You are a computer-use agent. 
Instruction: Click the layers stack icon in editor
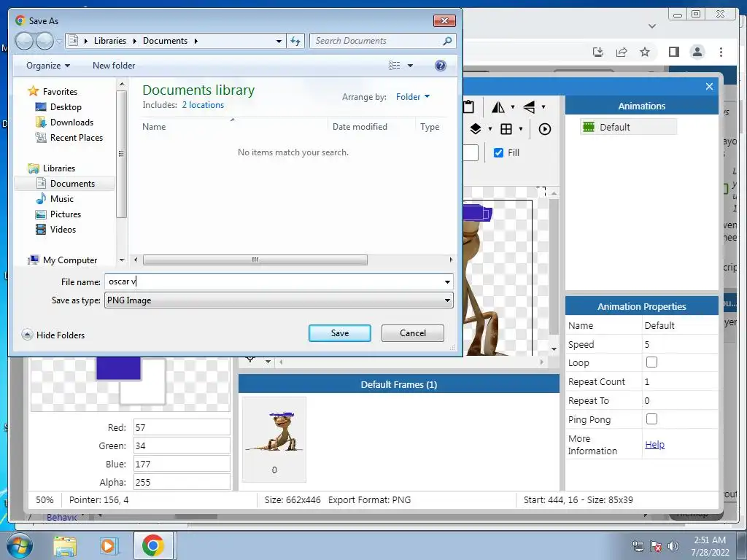click(476, 128)
